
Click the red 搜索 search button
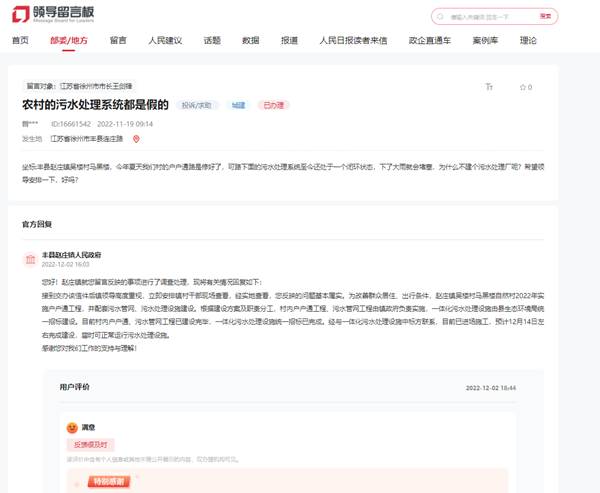pyautogui.click(x=545, y=16)
